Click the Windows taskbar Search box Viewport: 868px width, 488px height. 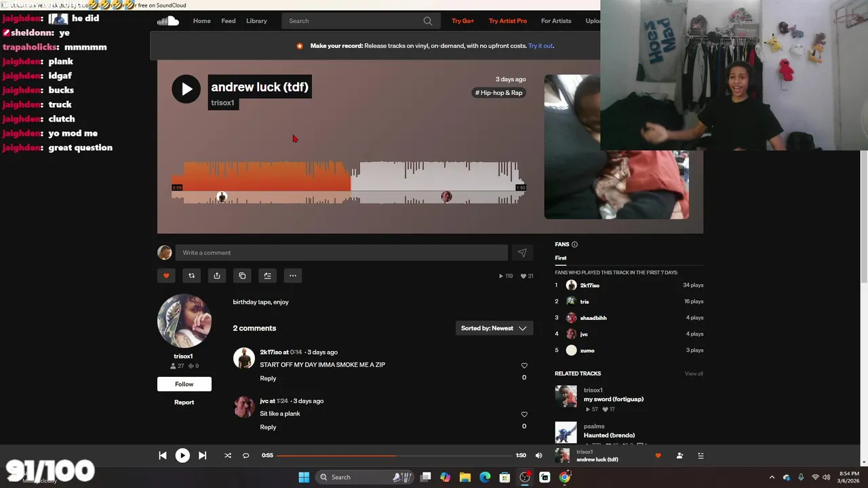pos(364,477)
